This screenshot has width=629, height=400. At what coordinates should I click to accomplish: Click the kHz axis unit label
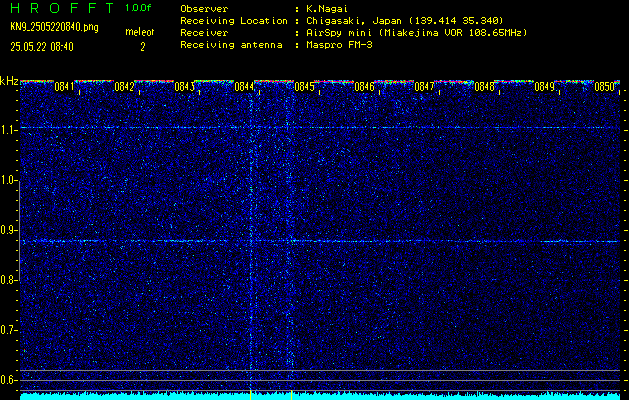click(x=9, y=81)
